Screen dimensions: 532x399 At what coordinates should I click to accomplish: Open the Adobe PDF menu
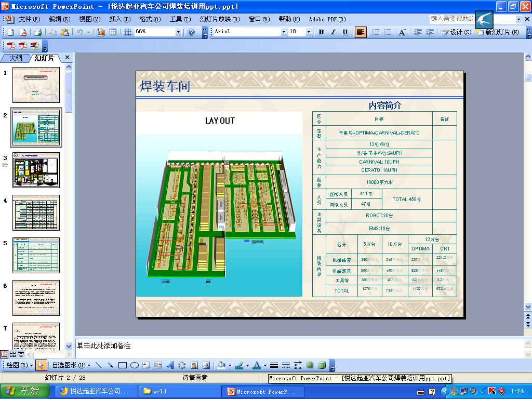[x=327, y=19]
